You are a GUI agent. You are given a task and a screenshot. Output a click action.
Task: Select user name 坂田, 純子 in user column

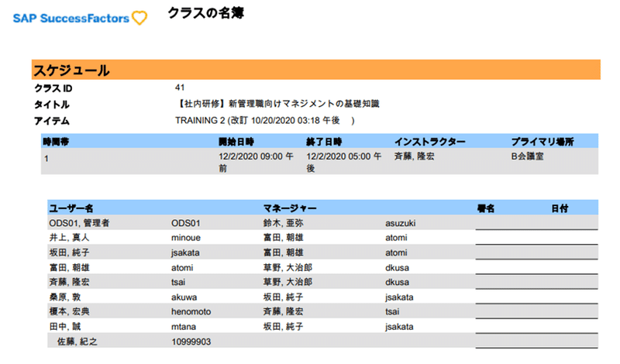(69, 252)
